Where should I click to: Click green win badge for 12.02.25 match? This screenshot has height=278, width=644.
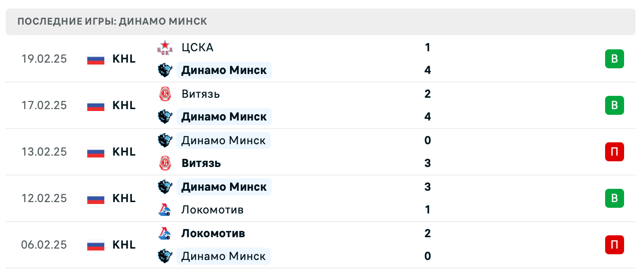point(614,198)
